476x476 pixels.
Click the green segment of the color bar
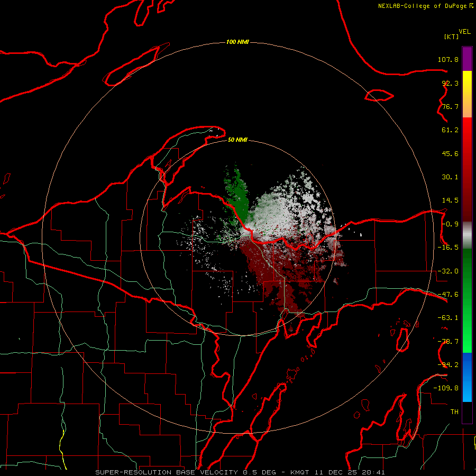click(x=467, y=300)
